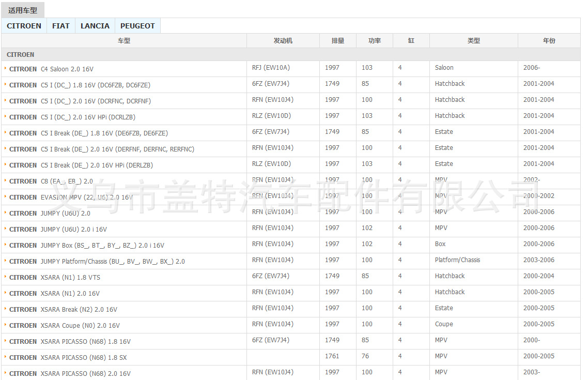This screenshot has height=380, width=588.
Task: Open CITROEN XSARA (N1) 2.0 16V
Action: (x=54, y=293)
